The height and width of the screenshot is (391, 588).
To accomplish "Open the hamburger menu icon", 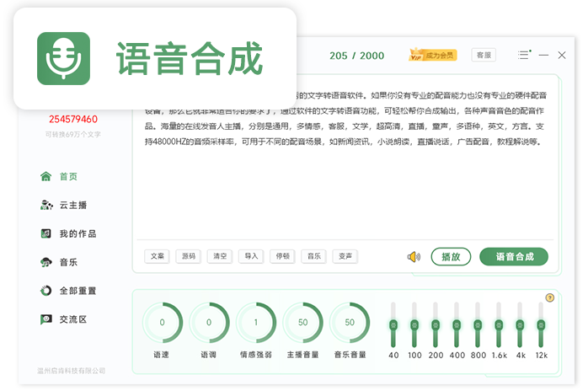I will (x=524, y=55).
